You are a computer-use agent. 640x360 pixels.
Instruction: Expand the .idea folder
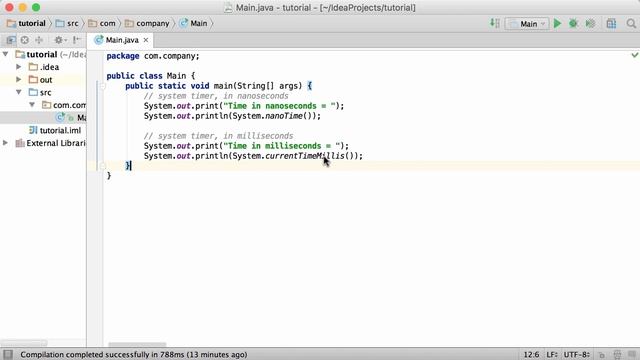click(x=19, y=67)
